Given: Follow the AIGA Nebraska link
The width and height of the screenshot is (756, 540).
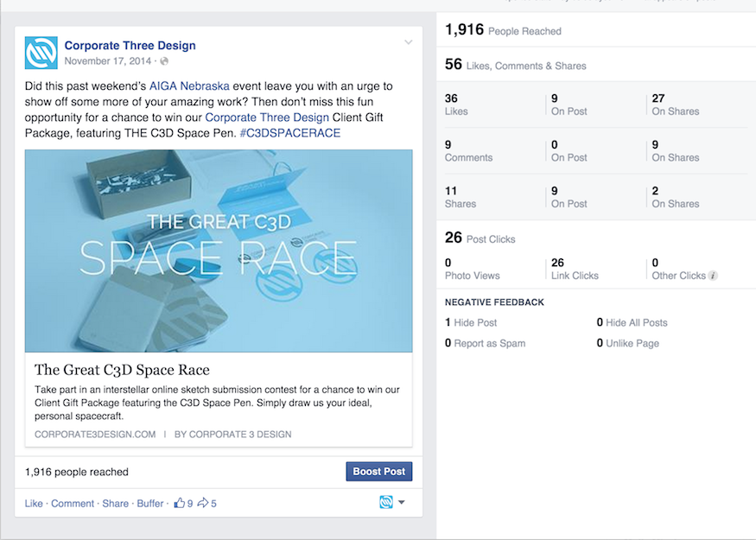Looking at the screenshot, I should [189, 86].
